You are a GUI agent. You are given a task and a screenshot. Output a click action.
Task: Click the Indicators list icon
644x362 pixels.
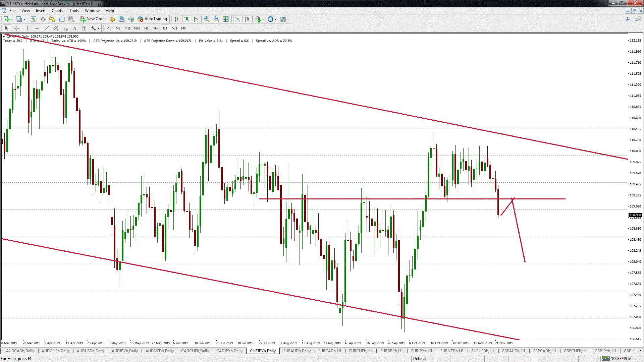(258, 19)
